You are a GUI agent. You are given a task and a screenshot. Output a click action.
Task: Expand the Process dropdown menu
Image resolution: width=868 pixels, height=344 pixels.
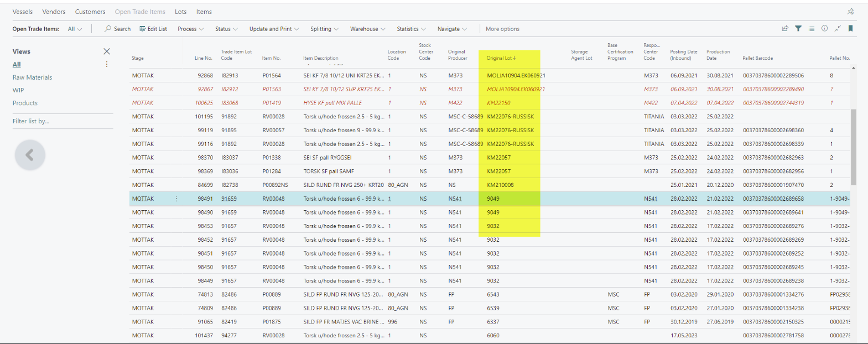190,29
